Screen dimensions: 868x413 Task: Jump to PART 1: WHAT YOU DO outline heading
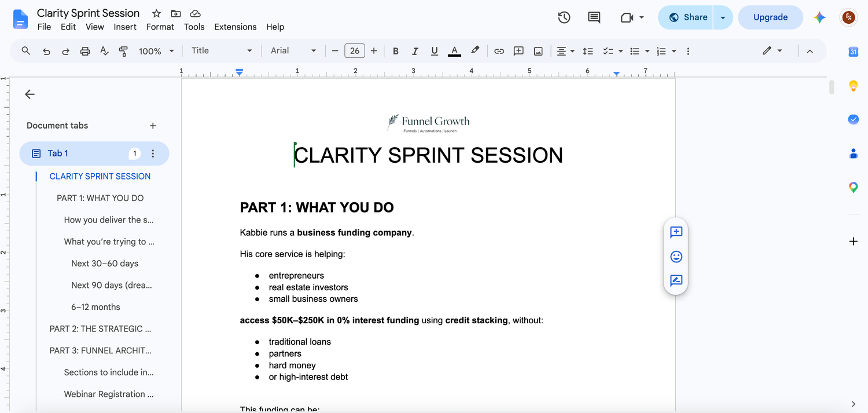click(100, 198)
